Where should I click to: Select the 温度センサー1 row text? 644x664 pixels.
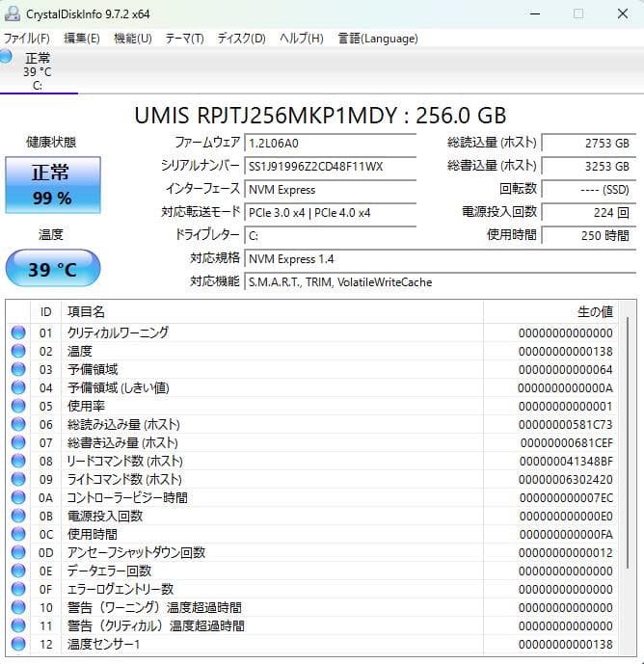point(103,644)
